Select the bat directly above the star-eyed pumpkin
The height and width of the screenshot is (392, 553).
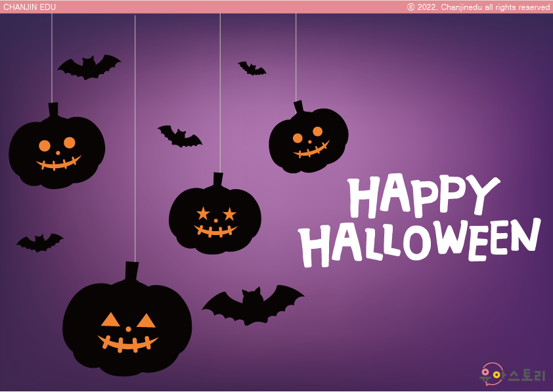(x=179, y=137)
